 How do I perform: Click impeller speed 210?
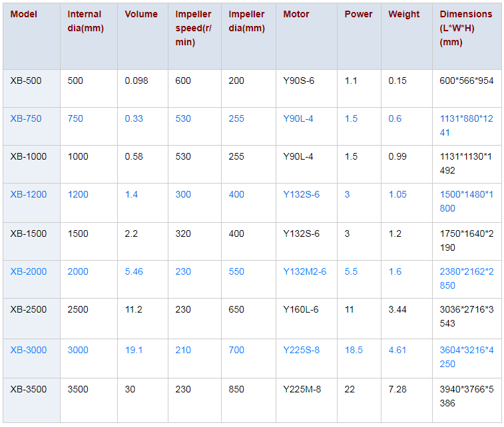(183, 350)
